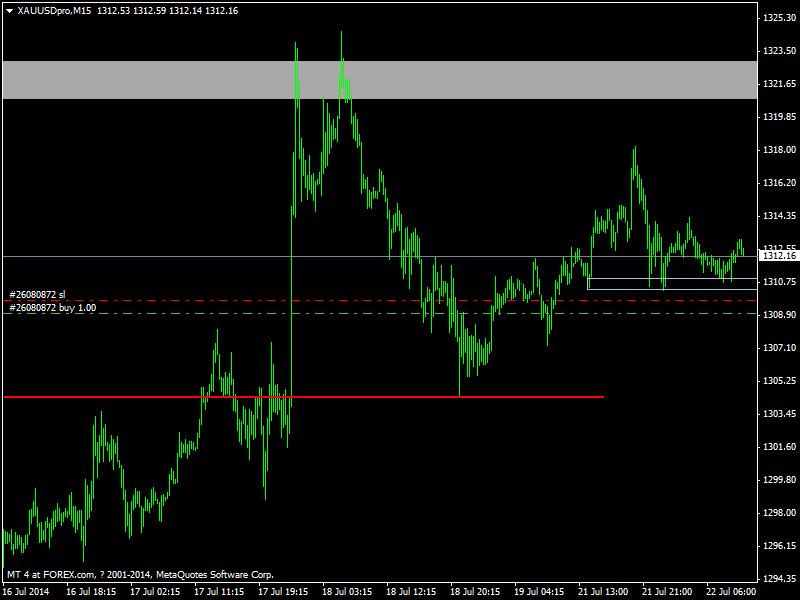Click price scale value 1319.85
800x600 pixels.
(x=779, y=117)
